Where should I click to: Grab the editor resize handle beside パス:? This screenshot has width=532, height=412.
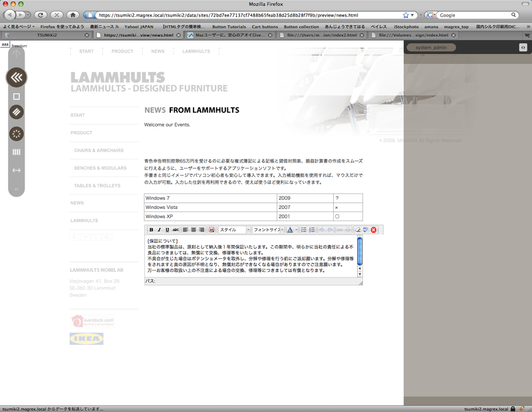click(x=360, y=283)
